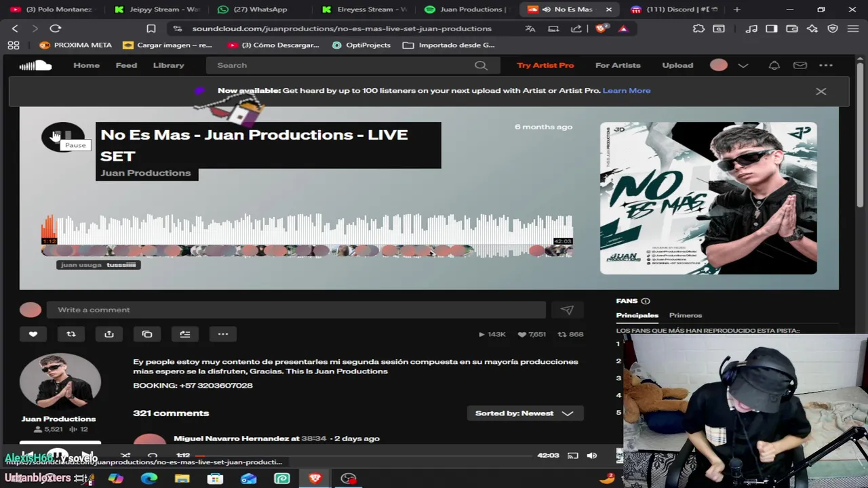Open the Upload page
Image resolution: width=868 pixels, height=488 pixels.
pos(677,65)
